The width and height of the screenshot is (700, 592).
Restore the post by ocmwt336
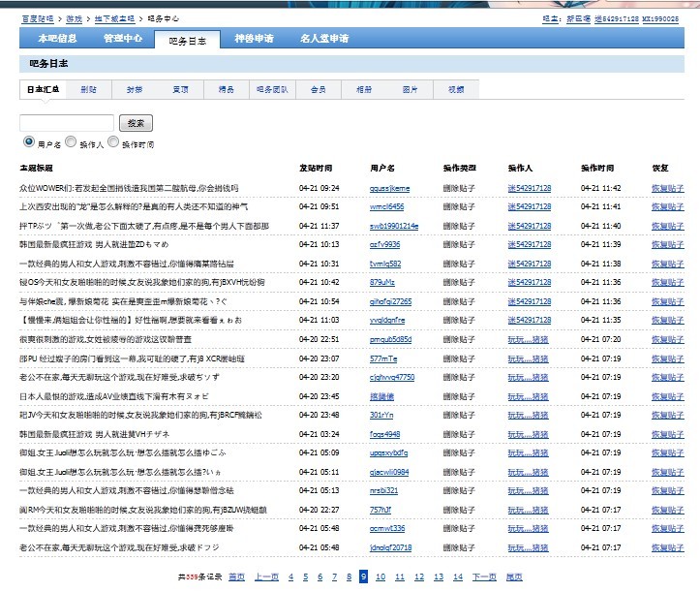click(667, 529)
